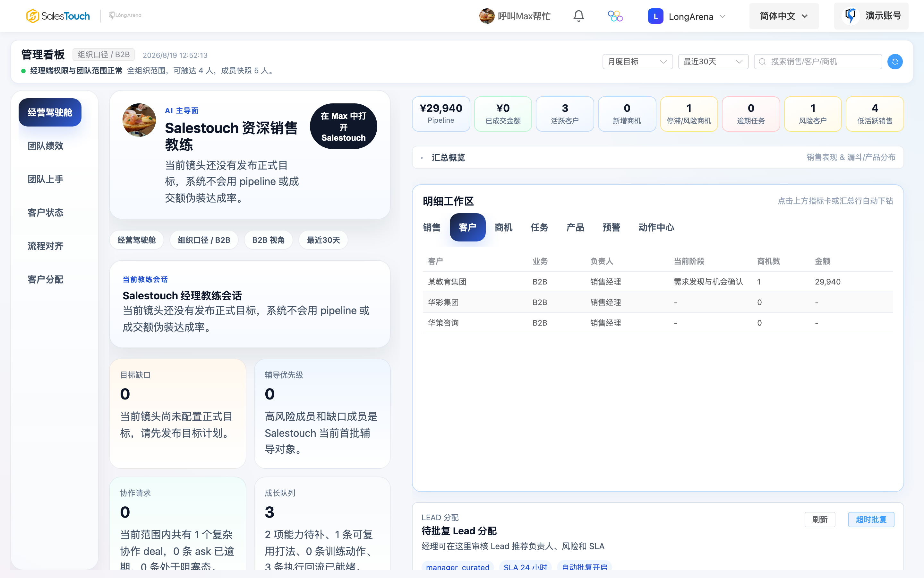Click the colorful hexagon apps icon

click(615, 16)
